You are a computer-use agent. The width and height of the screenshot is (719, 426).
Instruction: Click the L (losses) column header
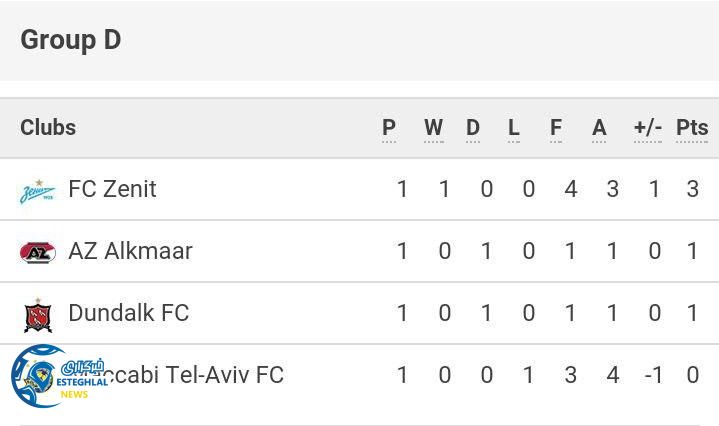[x=514, y=128]
